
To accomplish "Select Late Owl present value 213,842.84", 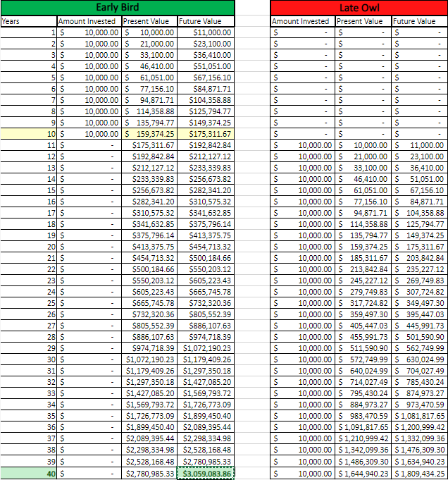I will pos(363,269).
